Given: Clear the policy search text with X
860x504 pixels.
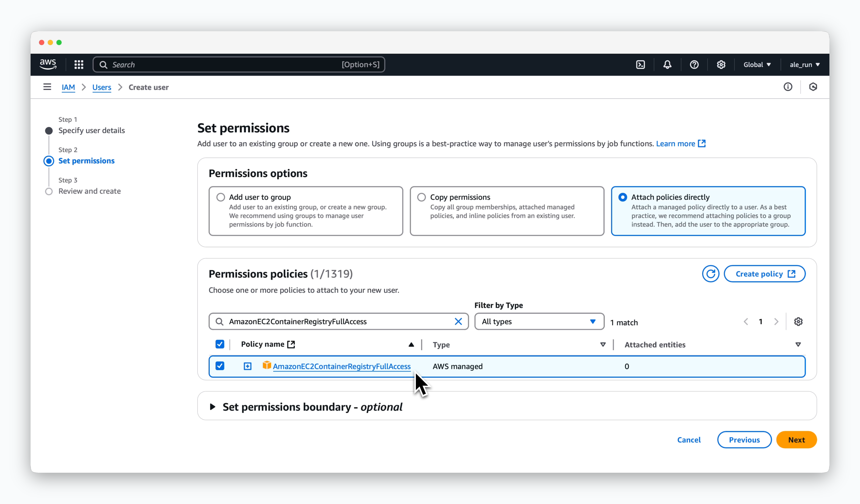Looking at the screenshot, I should pos(458,322).
